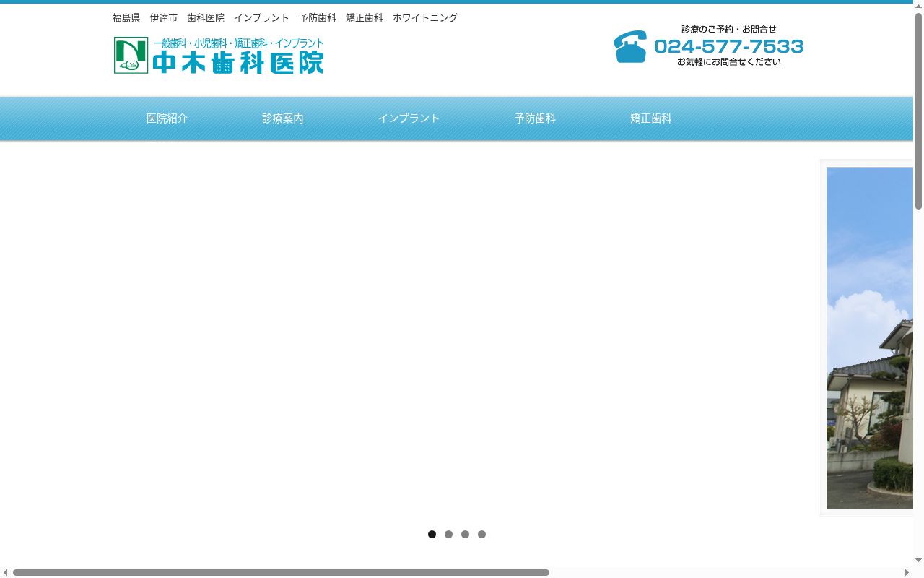The width and height of the screenshot is (924, 578).
Task: Click the お気軽にお問合せください text
Action: 729,62
